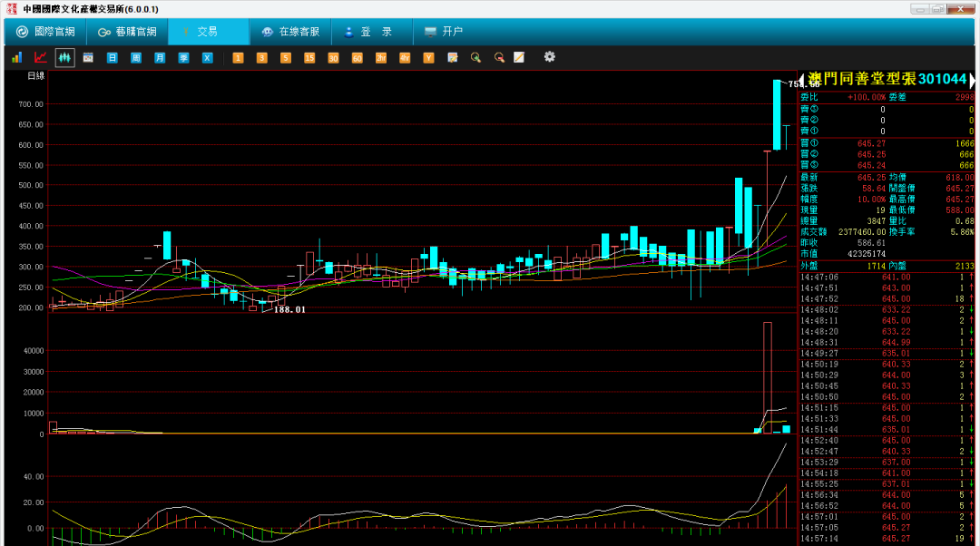The image size is (980, 546).
Task: Click the 日線 chart label
Action: [35, 75]
